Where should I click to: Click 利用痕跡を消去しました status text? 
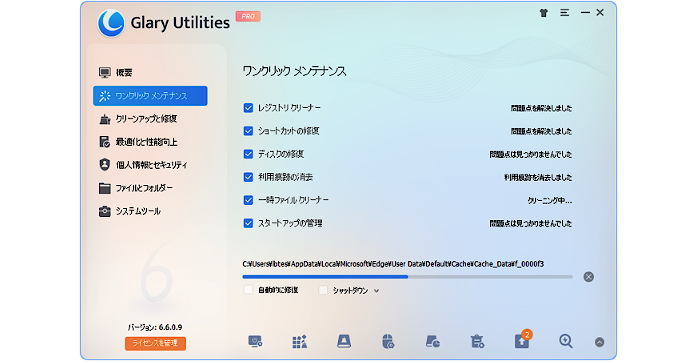(x=538, y=177)
